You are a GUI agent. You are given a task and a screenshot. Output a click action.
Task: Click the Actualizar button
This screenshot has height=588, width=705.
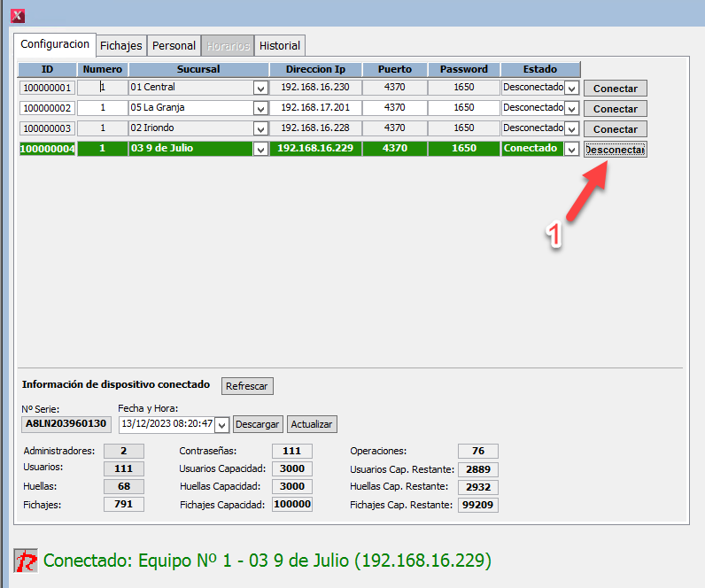point(312,424)
